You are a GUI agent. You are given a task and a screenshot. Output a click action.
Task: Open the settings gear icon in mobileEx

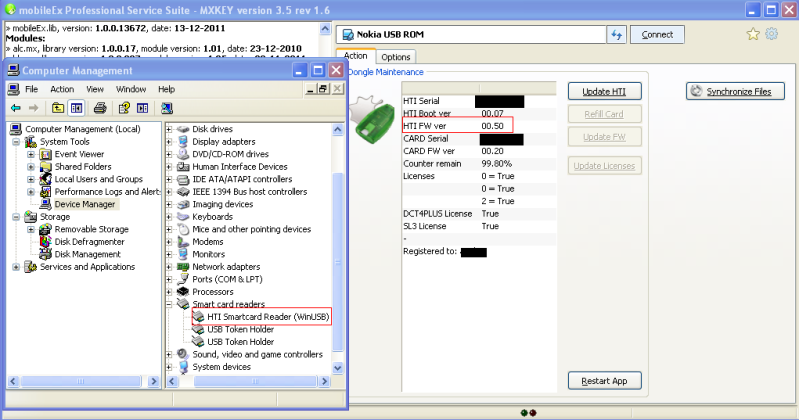click(x=772, y=34)
